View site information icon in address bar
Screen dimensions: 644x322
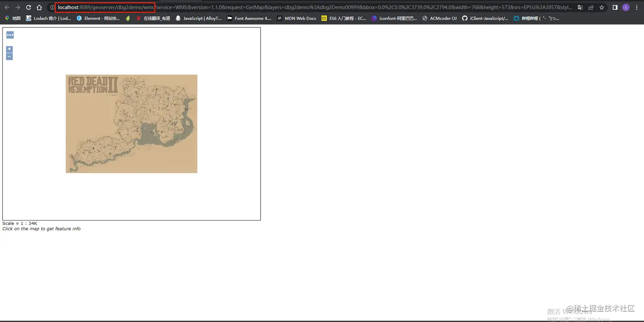(x=52, y=7)
